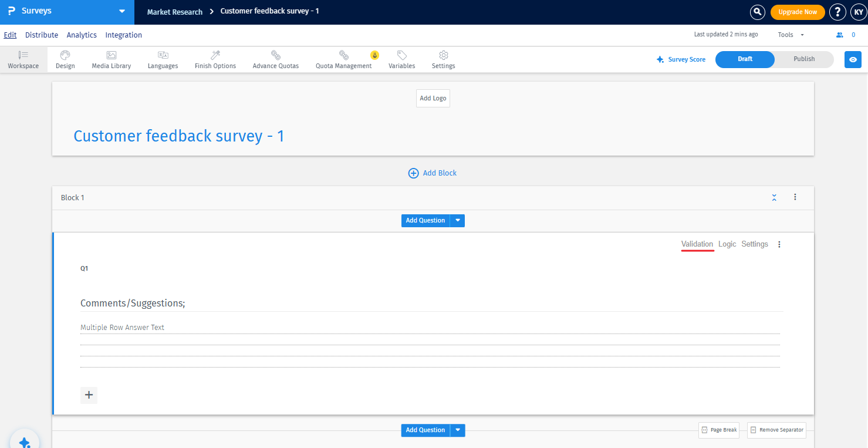Click the collaborators people icon
This screenshot has width=868, height=448.
840,35
